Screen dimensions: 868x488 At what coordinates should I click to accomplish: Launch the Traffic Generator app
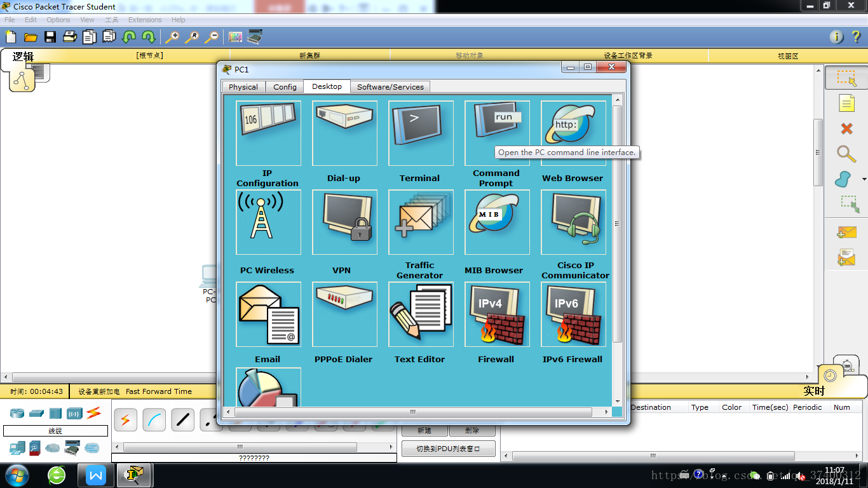(x=421, y=222)
